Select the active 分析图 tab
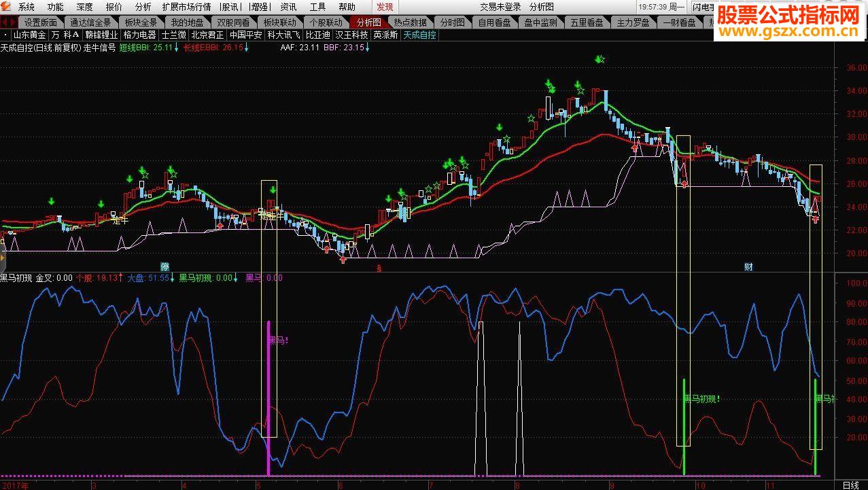Screen dimensions: 868x490 369,22
